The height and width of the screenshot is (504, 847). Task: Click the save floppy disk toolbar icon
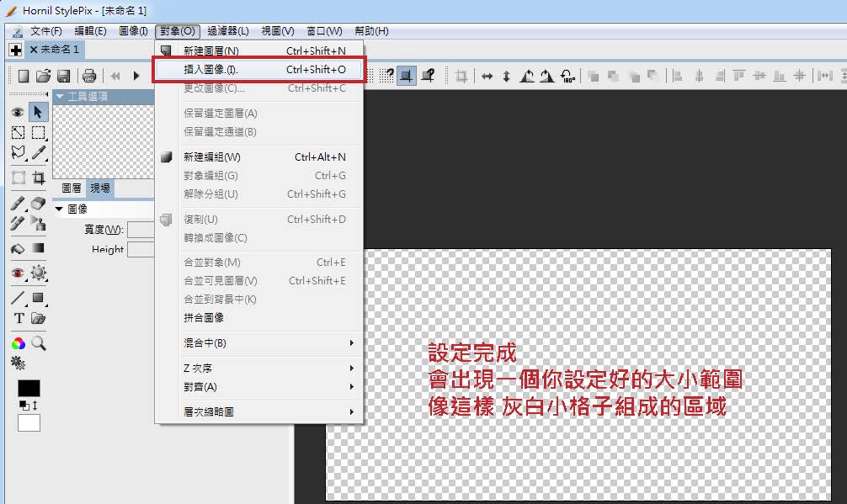[64, 76]
